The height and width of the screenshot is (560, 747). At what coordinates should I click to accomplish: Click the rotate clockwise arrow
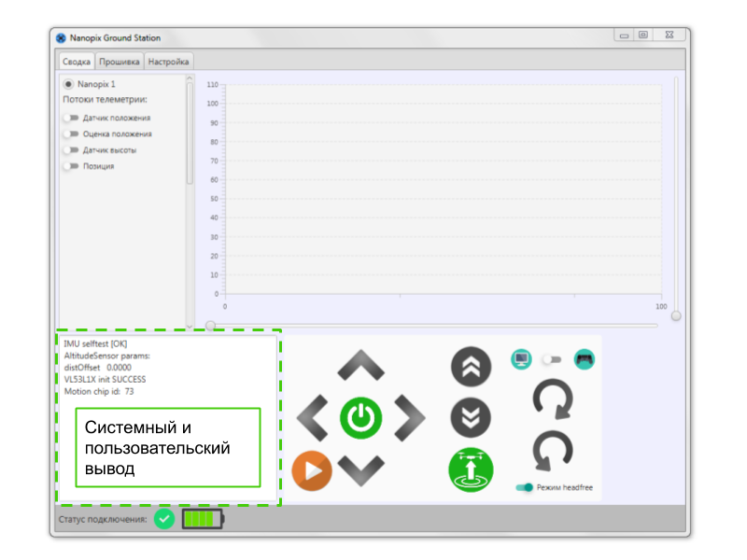coord(553,399)
